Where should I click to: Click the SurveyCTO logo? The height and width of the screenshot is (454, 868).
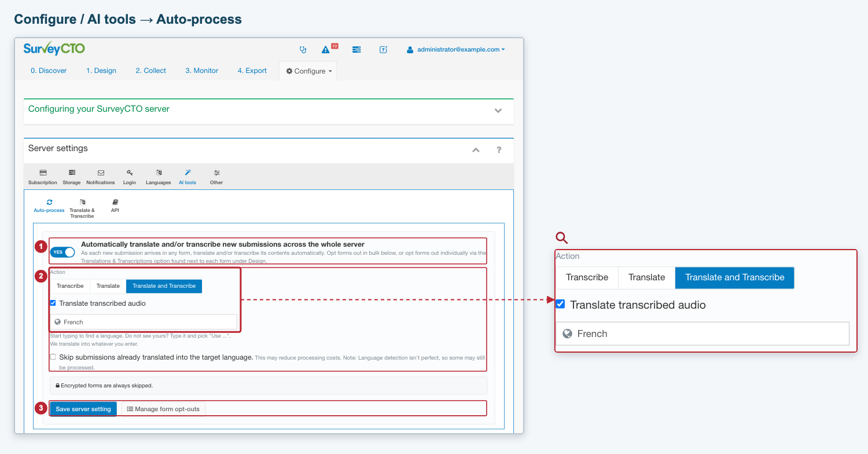(54, 49)
